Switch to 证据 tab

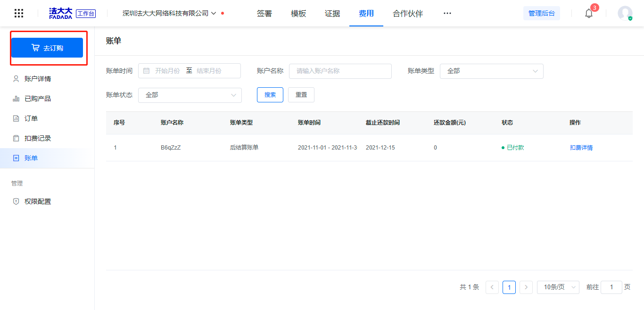tap(332, 13)
